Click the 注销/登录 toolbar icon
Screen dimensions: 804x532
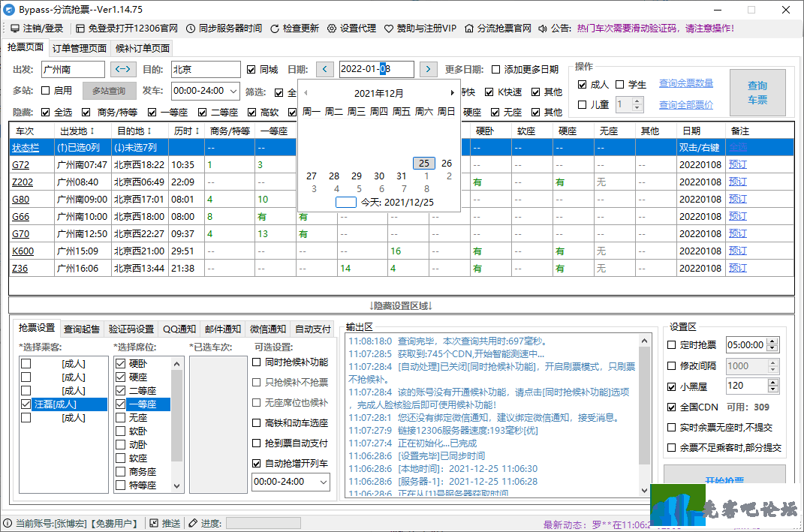point(15,29)
